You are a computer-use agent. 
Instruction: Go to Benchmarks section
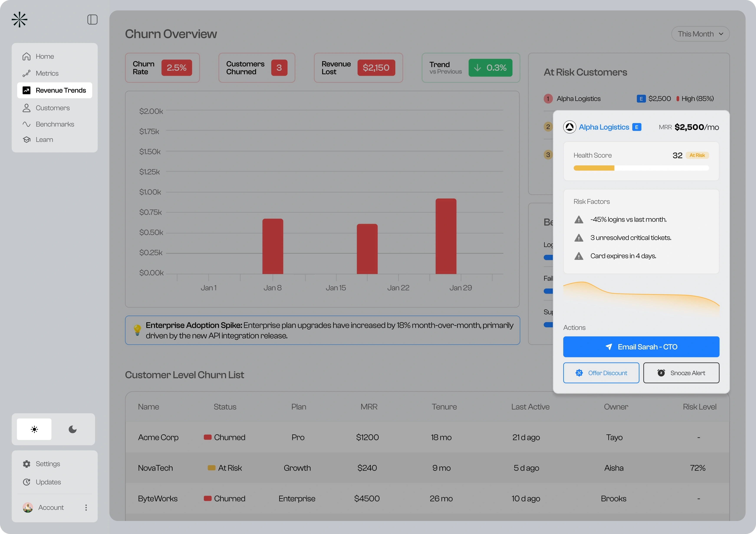click(x=55, y=124)
